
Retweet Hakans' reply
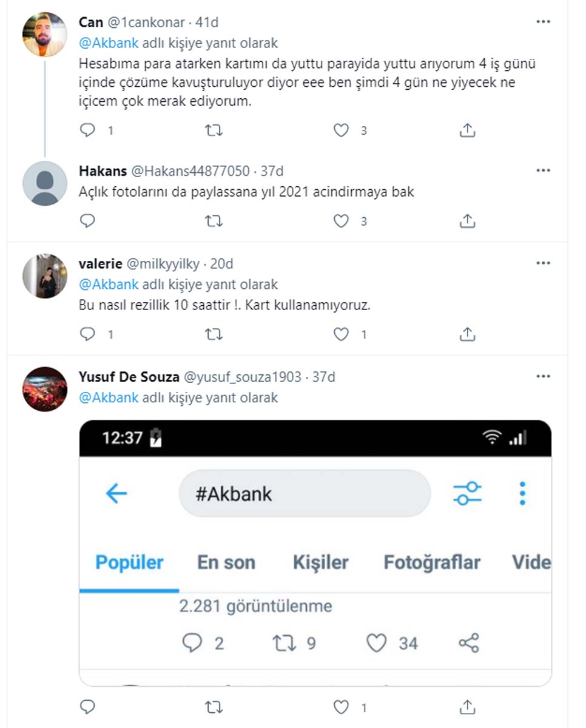214,220
